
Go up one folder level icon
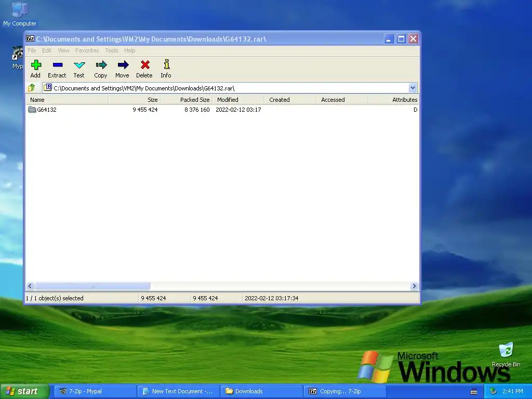pos(32,88)
